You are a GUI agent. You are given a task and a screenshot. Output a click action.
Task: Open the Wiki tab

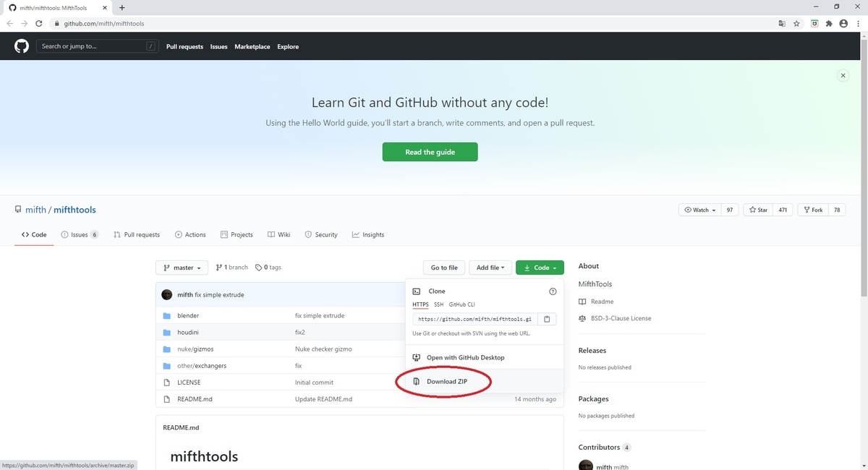(x=278, y=235)
